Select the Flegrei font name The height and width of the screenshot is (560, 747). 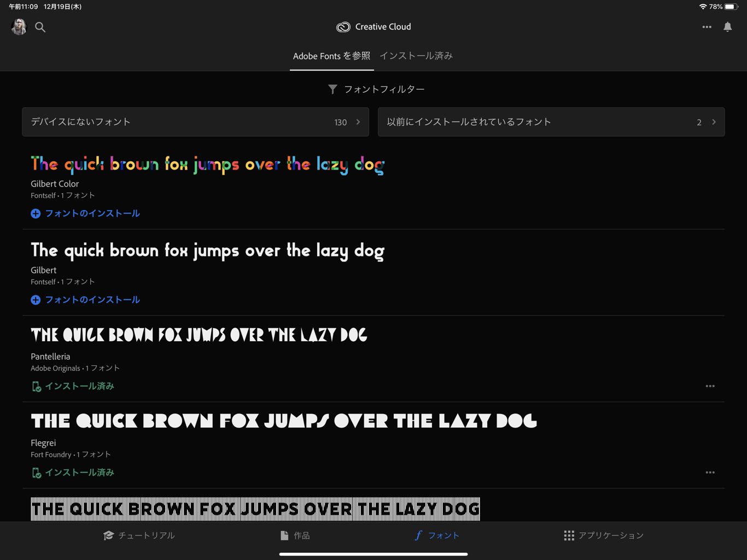tap(43, 443)
